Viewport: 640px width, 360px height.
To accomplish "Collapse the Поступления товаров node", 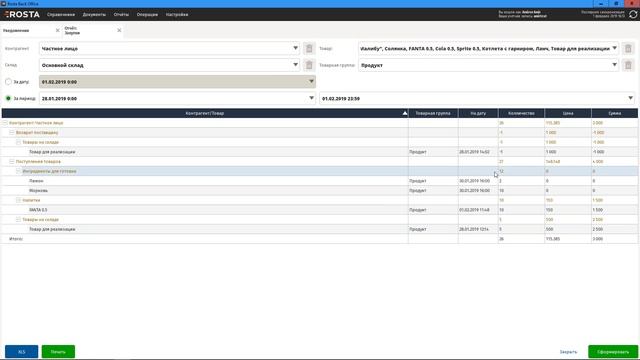I will (11, 162).
